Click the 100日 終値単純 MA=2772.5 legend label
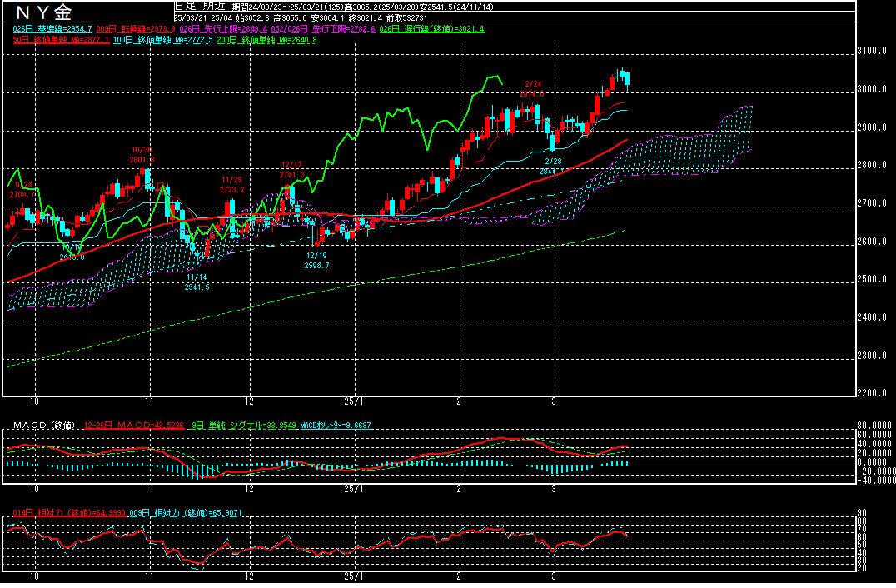 pos(163,40)
